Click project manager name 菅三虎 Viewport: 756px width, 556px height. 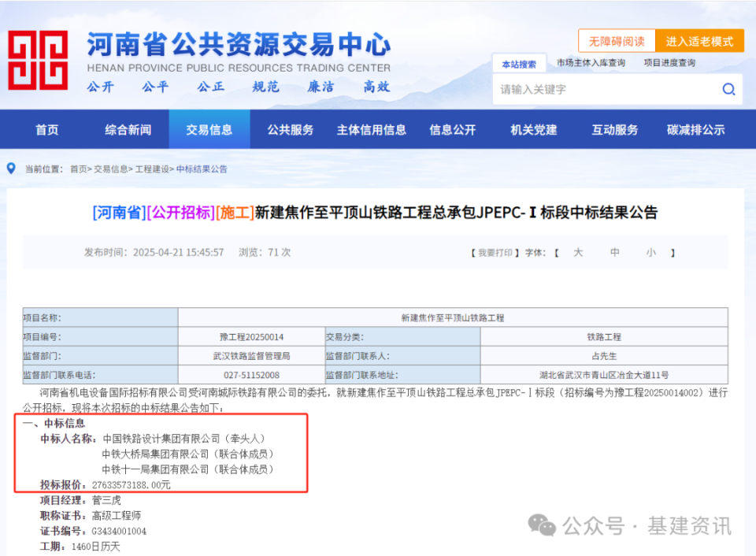[x=106, y=500]
